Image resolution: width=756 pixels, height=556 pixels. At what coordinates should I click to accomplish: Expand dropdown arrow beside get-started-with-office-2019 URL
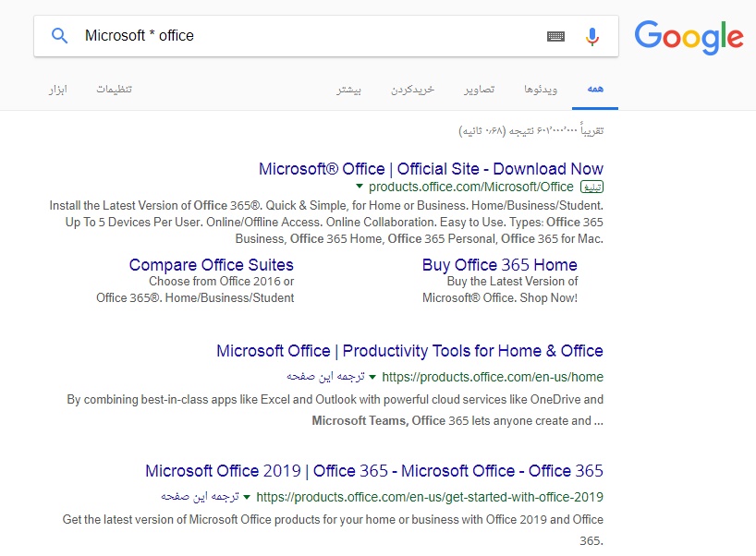pos(247,497)
